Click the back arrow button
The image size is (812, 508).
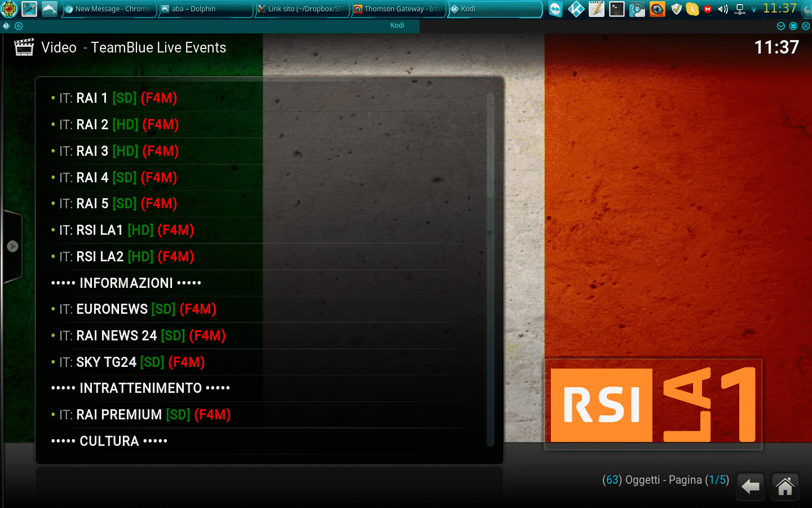click(750, 486)
